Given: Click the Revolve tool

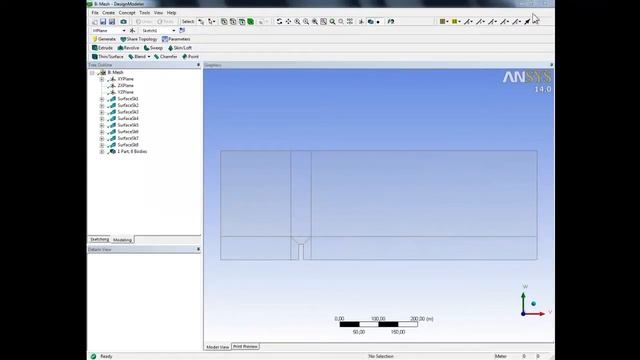Looking at the screenshot, I should pos(128,48).
